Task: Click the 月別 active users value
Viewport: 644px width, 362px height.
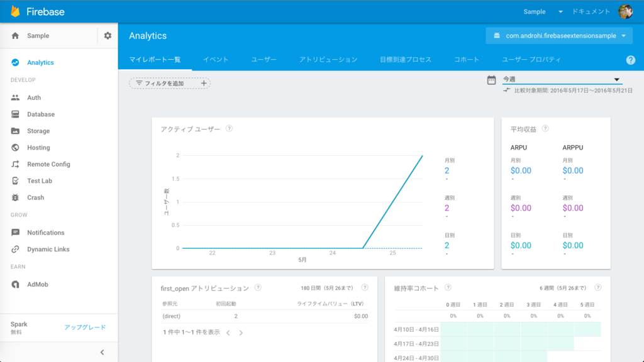Action: pyautogui.click(x=447, y=171)
